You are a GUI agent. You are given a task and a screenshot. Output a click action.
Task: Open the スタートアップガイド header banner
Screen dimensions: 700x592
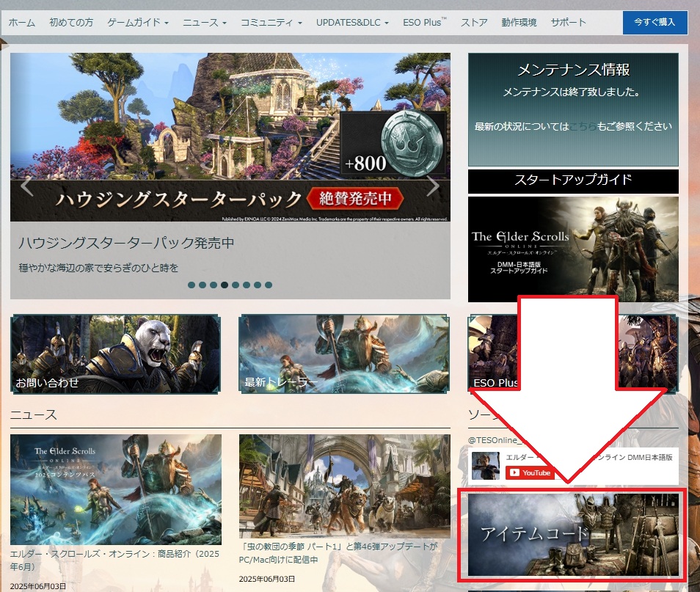tap(573, 181)
